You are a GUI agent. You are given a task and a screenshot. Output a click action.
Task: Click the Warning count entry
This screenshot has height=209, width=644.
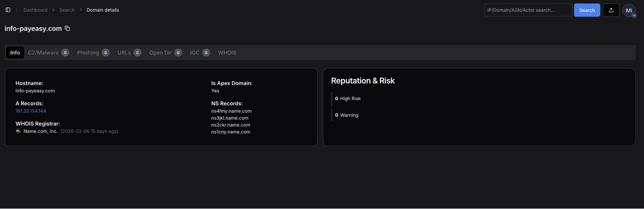pos(347,115)
